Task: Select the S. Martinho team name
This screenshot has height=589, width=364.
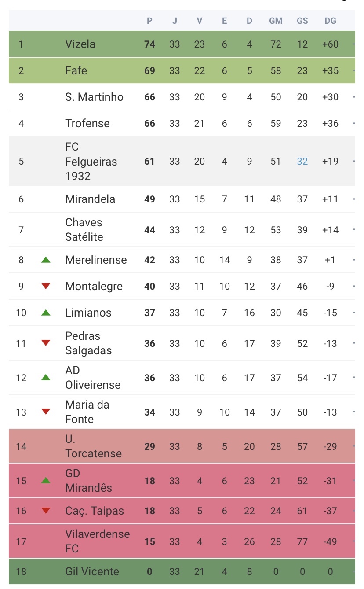Action: click(x=95, y=97)
